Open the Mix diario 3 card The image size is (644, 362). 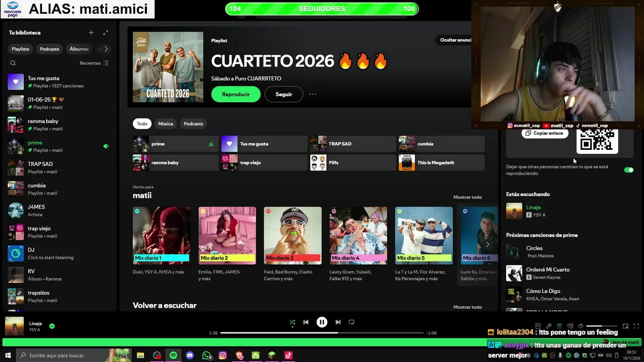[293, 244]
